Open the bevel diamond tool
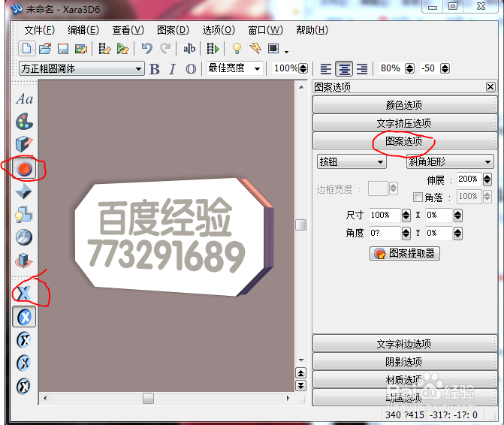 pos(24,191)
